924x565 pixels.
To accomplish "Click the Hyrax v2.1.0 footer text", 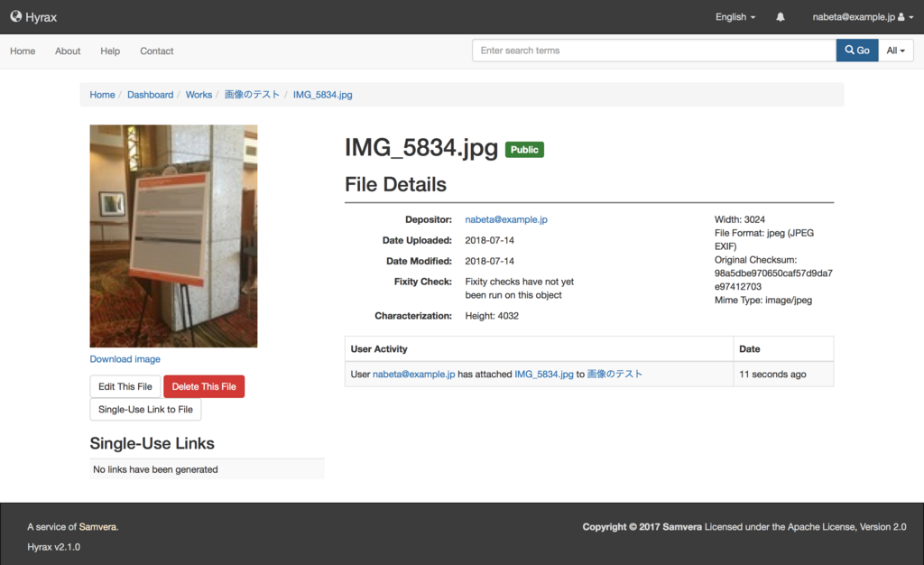I will pos(53,547).
